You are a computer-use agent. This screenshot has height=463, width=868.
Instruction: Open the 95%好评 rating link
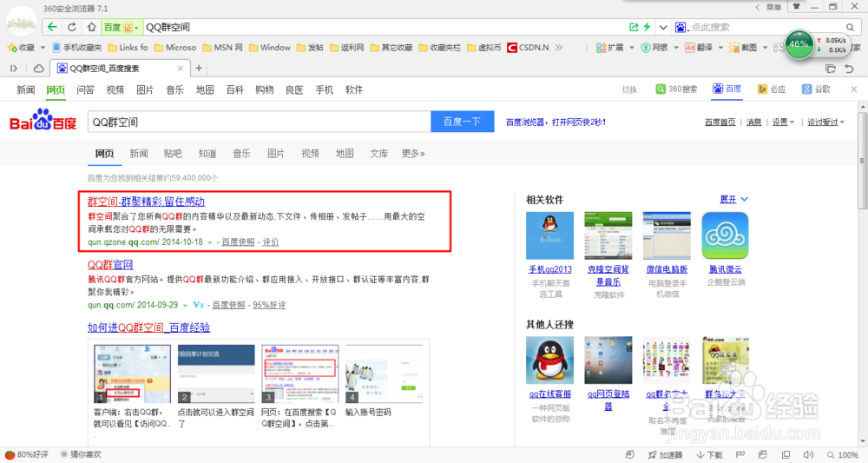click(269, 305)
